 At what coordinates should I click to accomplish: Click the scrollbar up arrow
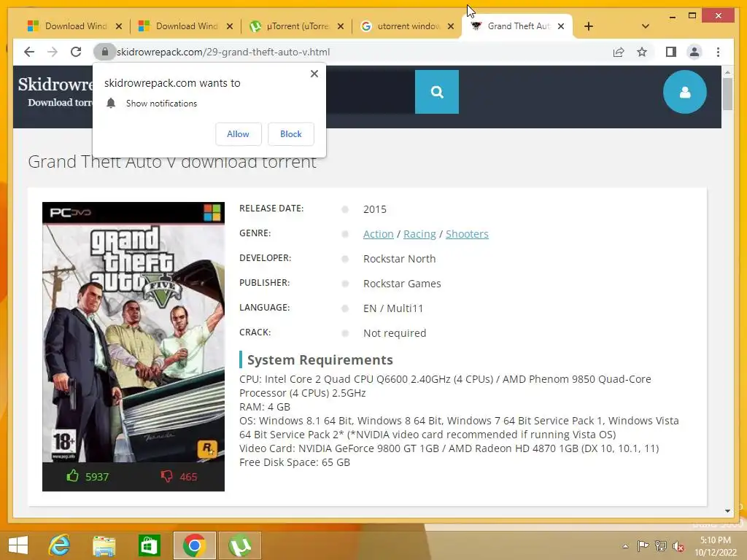click(727, 72)
